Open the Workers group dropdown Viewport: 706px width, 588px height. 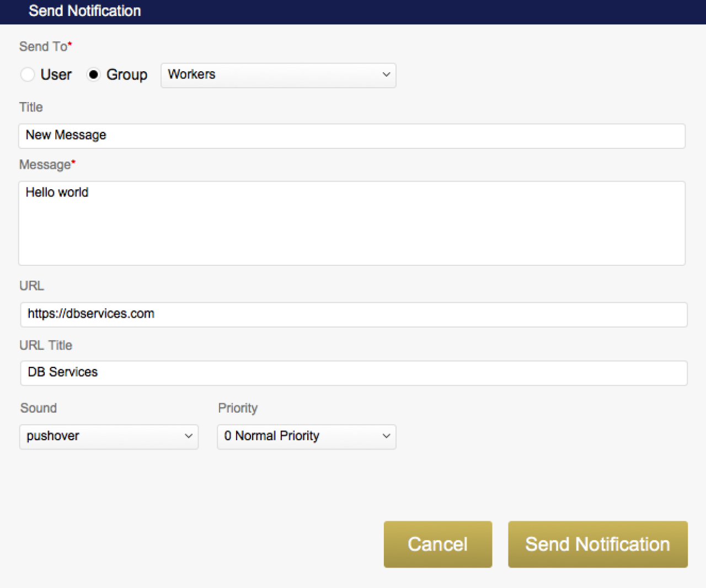(278, 75)
